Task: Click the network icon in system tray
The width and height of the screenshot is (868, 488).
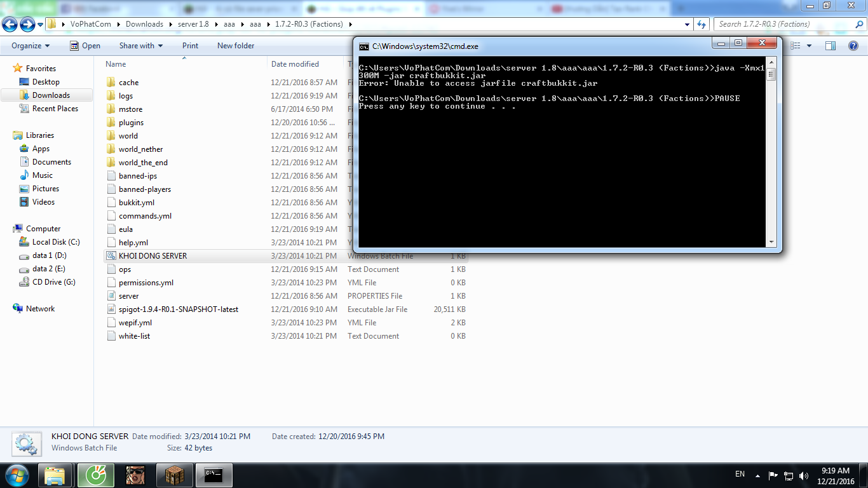Action: (789, 475)
